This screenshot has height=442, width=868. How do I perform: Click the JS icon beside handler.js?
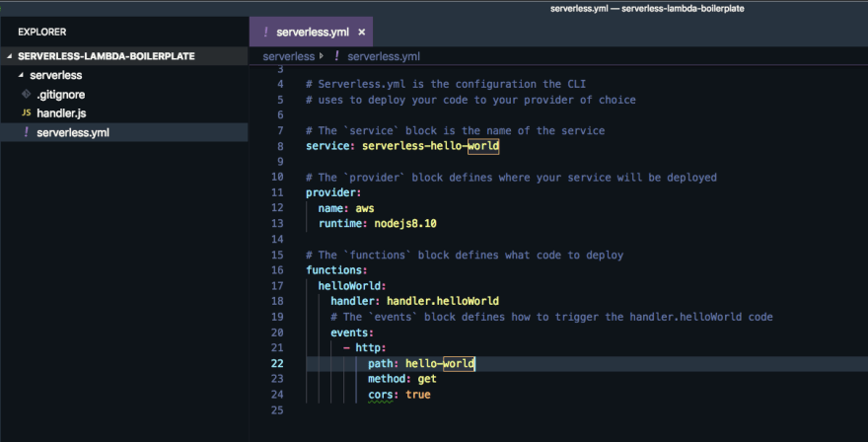point(26,112)
